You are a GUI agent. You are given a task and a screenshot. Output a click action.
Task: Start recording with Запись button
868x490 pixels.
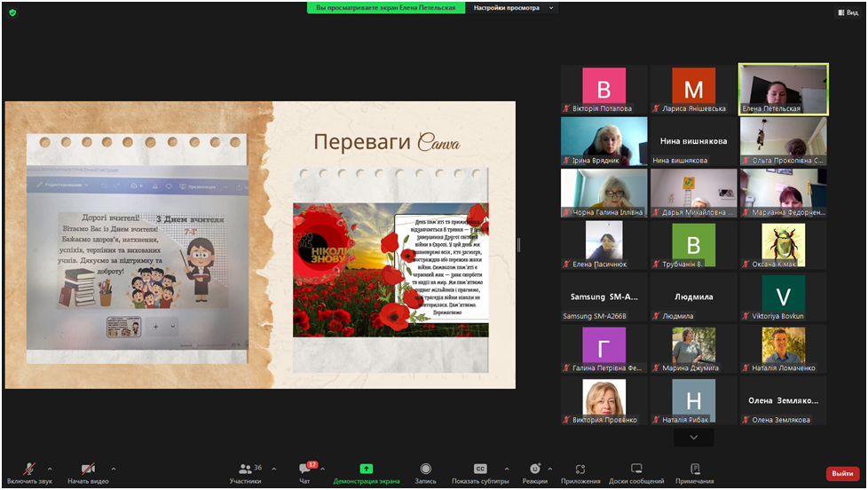coord(425,470)
